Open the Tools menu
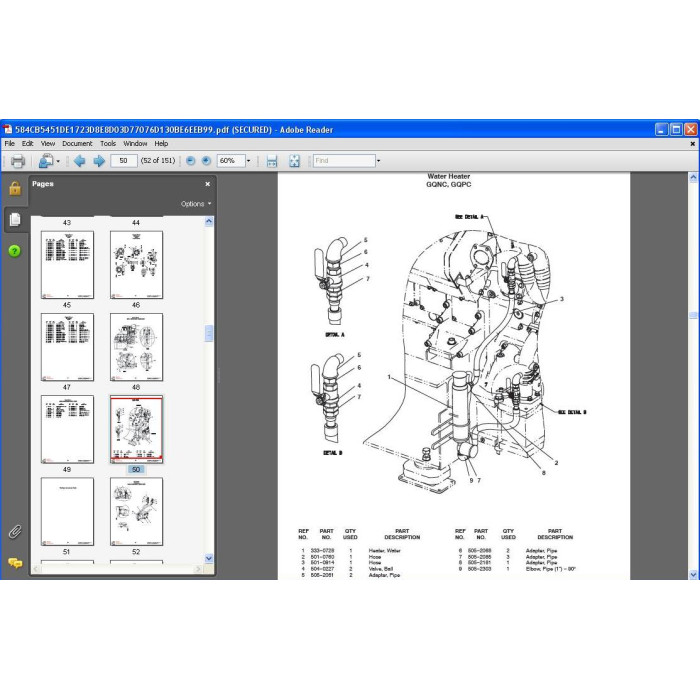Image resolution: width=700 pixels, height=700 pixels. 108,143
